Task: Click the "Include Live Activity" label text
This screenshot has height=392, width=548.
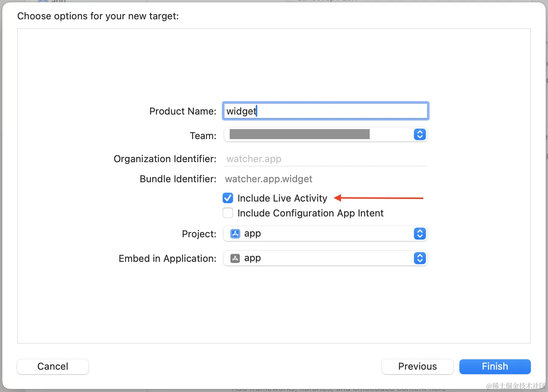Action: [282, 198]
